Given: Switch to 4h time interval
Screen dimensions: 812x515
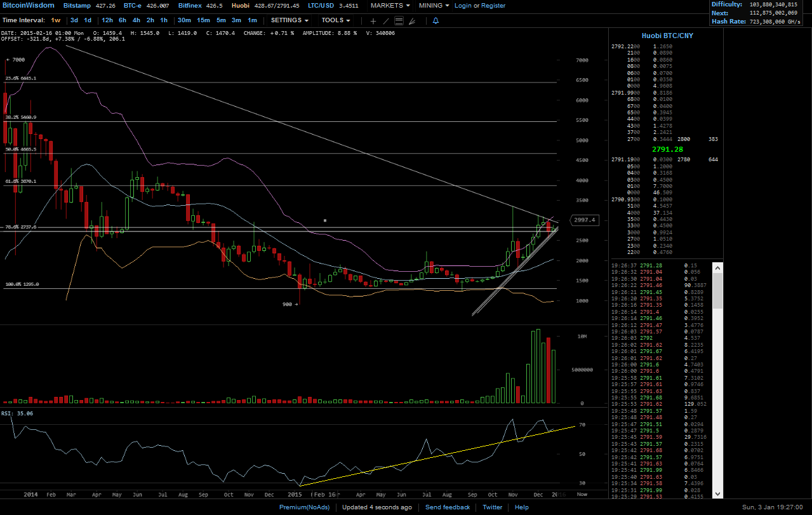Looking at the screenshot, I should [136, 20].
